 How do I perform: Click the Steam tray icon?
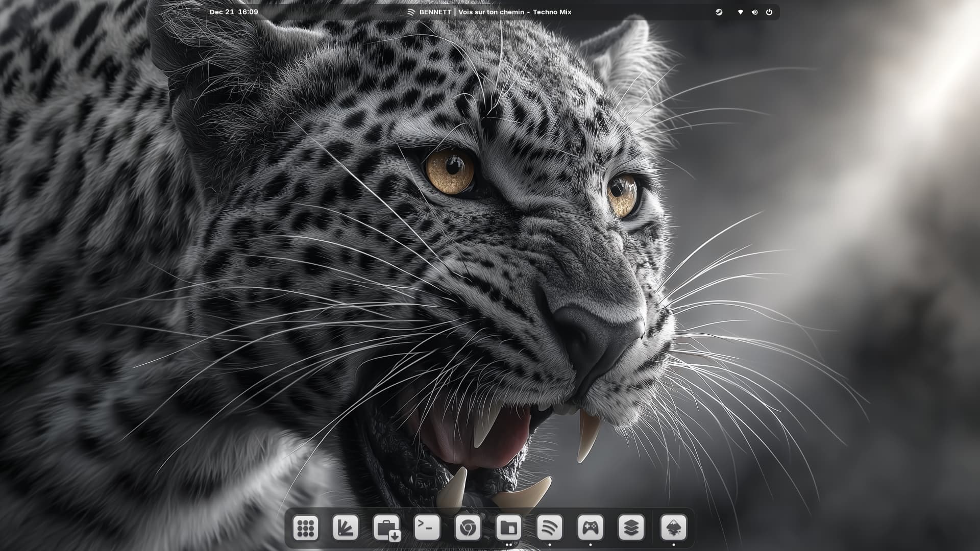point(719,12)
